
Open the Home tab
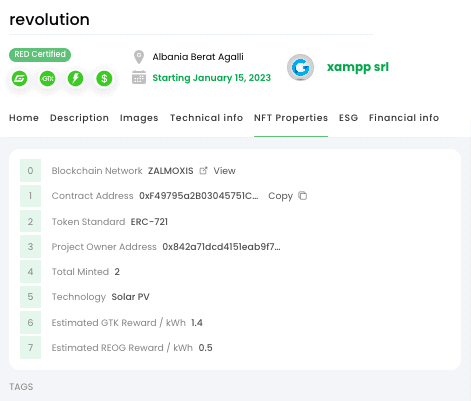[x=24, y=118]
